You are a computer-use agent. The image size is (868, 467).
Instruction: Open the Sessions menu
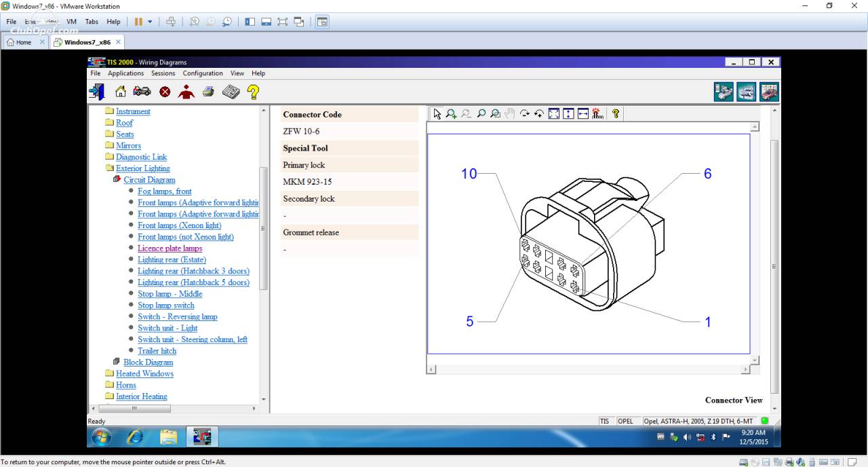[163, 73]
